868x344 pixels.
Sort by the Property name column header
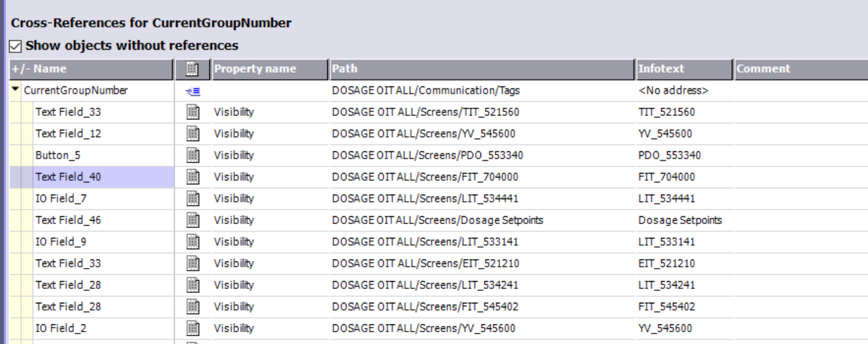point(267,69)
